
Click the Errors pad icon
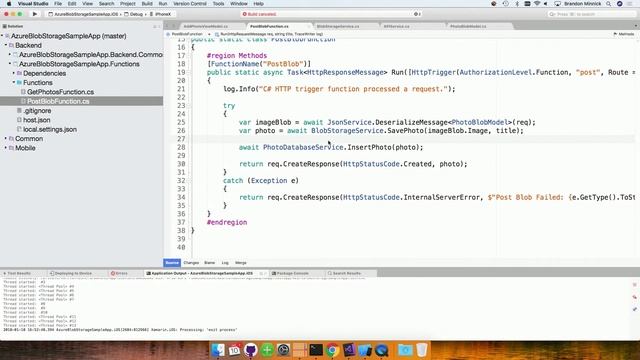tap(113, 273)
